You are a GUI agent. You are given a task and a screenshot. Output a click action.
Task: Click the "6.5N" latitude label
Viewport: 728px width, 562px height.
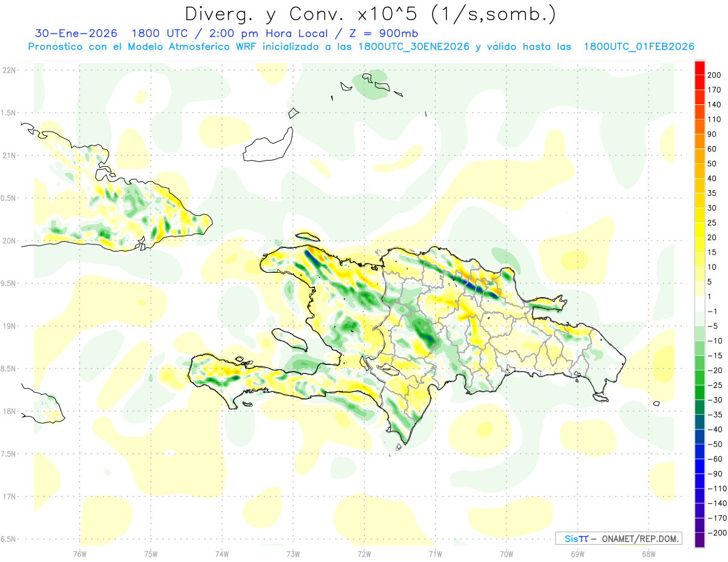pos(9,539)
